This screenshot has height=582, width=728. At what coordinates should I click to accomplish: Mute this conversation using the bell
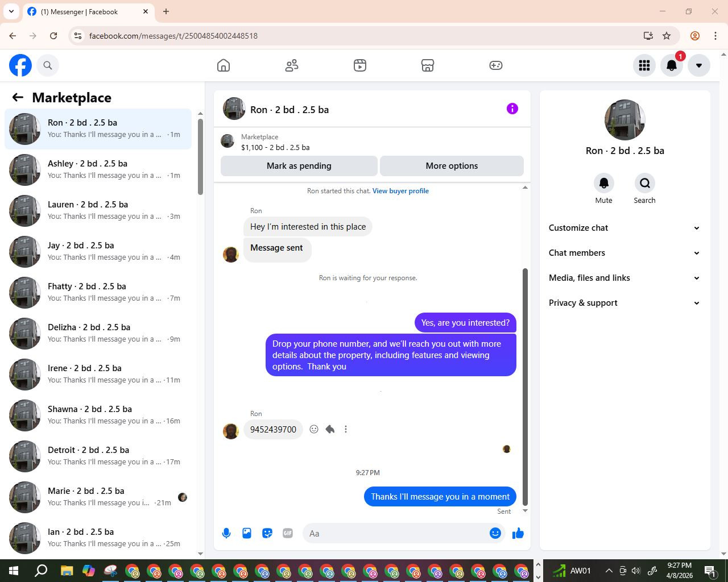(x=604, y=183)
